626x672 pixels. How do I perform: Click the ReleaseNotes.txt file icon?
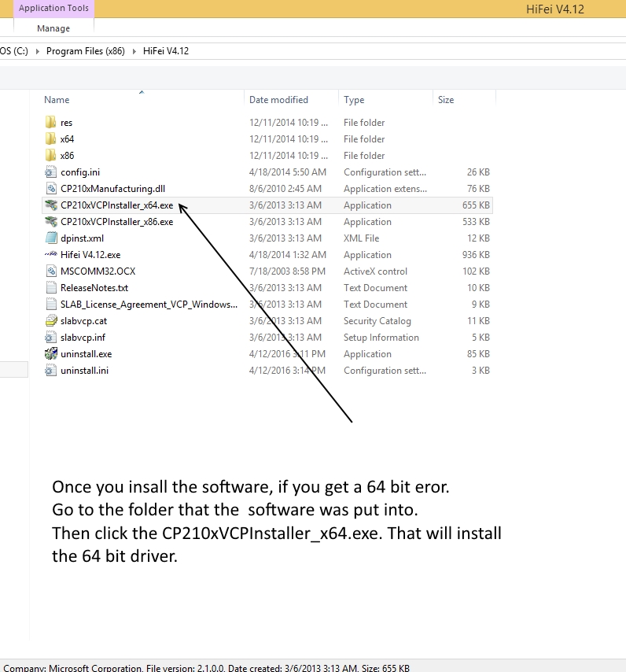pyautogui.click(x=50, y=287)
